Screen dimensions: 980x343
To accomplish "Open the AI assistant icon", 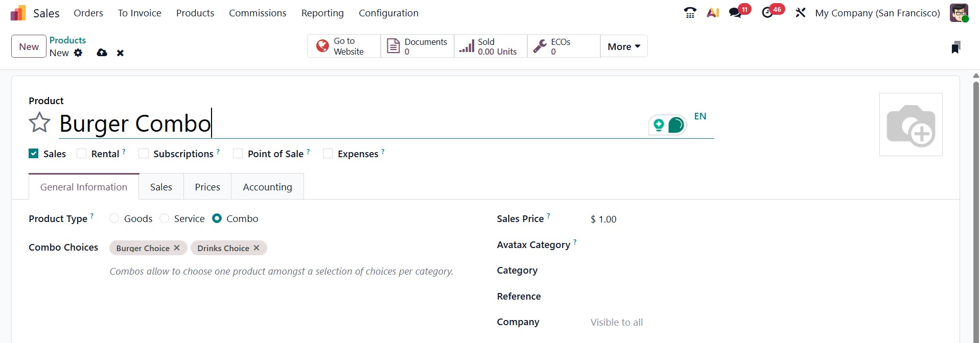I will (x=713, y=13).
